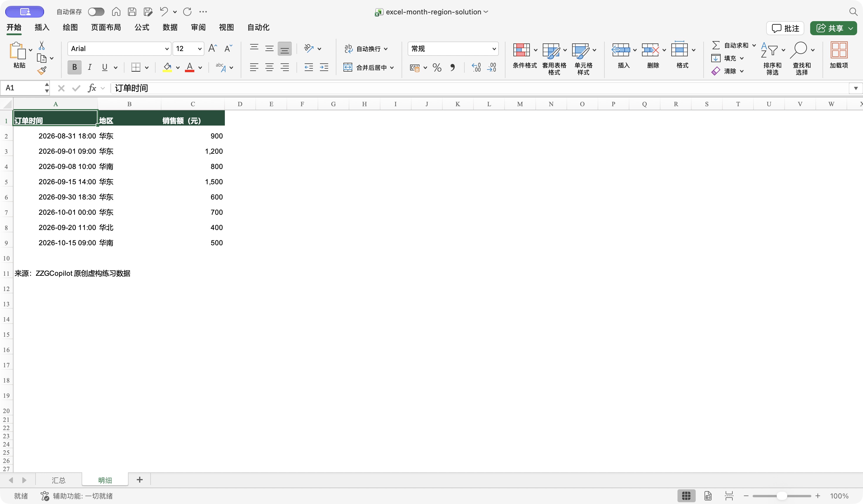
Task: Click the Decrease Indent icon
Action: 309,67
